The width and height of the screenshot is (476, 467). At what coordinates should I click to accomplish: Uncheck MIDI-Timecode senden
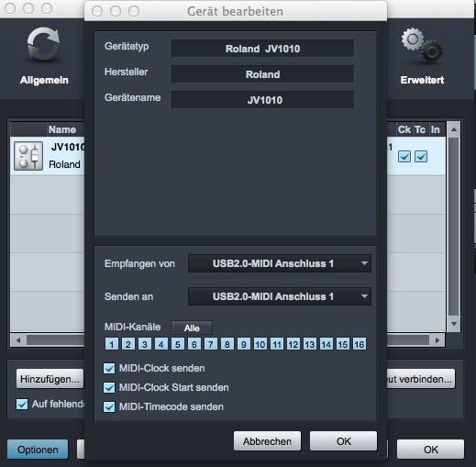pos(109,407)
